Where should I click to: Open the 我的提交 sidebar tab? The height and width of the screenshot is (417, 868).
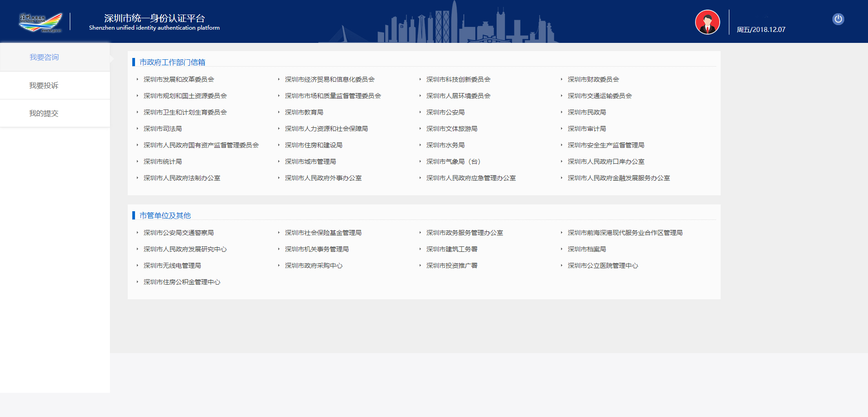tap(44, 114)
